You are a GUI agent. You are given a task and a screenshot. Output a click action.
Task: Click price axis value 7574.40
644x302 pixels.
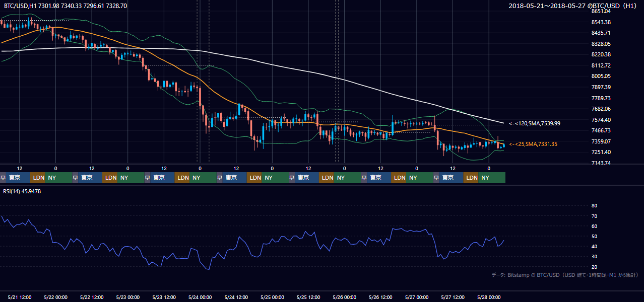(601, 120)
